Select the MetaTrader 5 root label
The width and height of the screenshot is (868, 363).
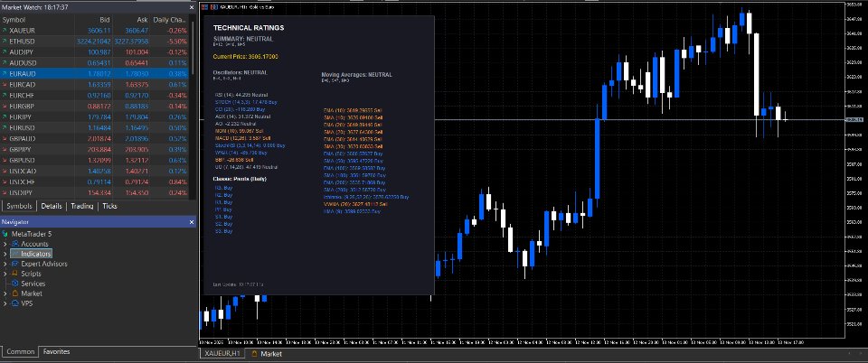32,234
